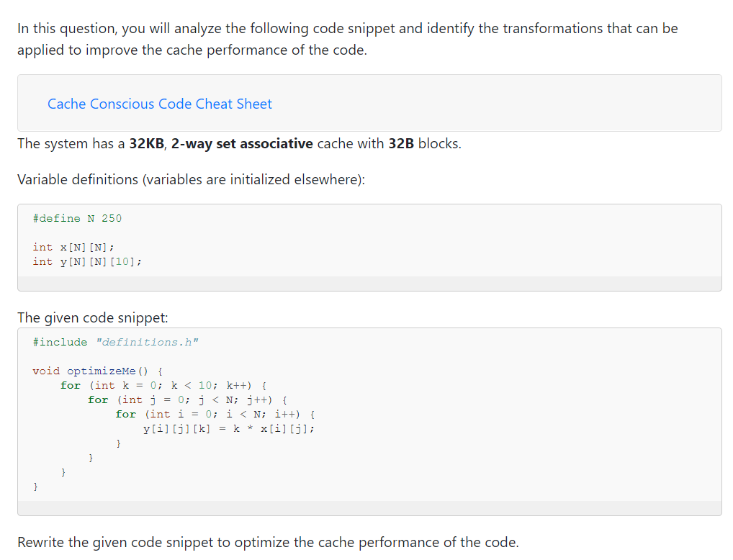
Task: Click the final closing brace of optimizeMe
Action: click(35, 486)
